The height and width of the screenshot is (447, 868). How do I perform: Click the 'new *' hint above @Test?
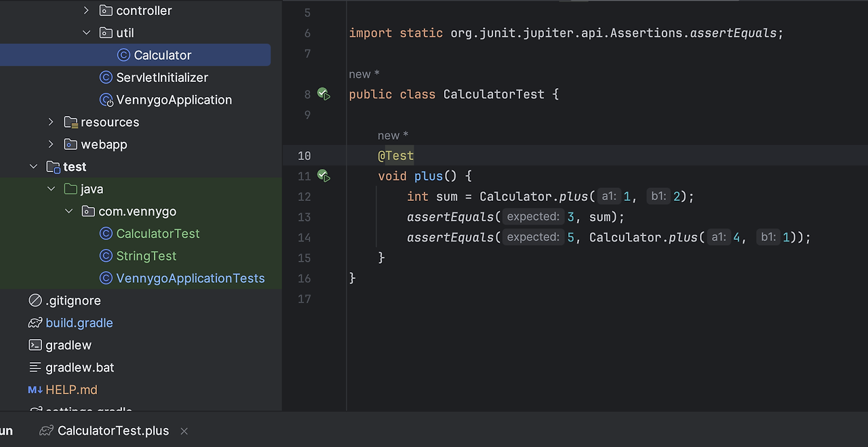[x=393, y=136]
